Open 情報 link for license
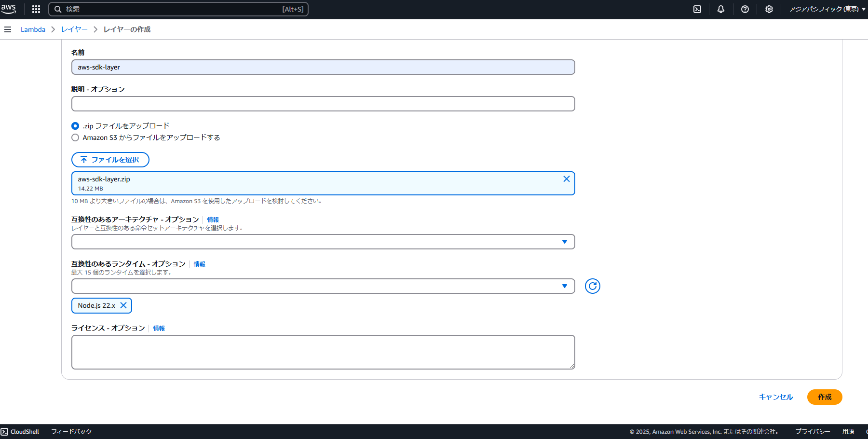Viewport: 868px width, 439px height. pos(159,328)
